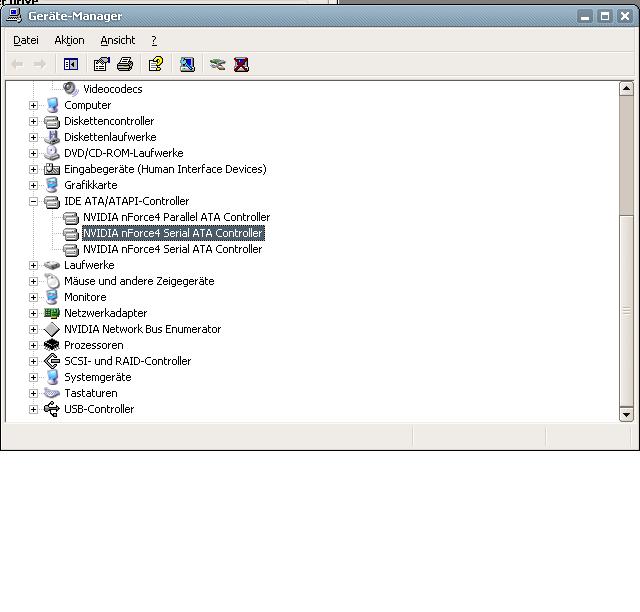This screenshot has width=640, height=612.
Task: Expand the Computer node
Action: tap(33, 105)
